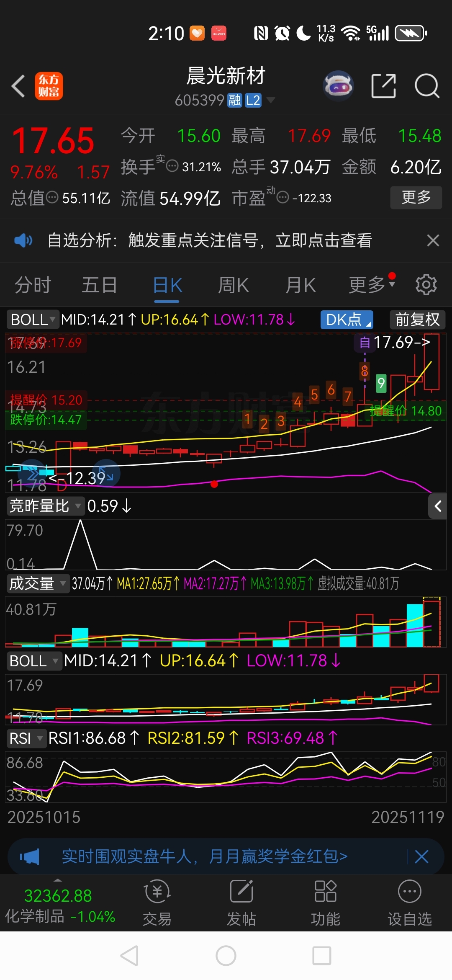This screenshot has height=980, width=452.
Task: Open the robot assistant avatar
Action: click(339, 86)
